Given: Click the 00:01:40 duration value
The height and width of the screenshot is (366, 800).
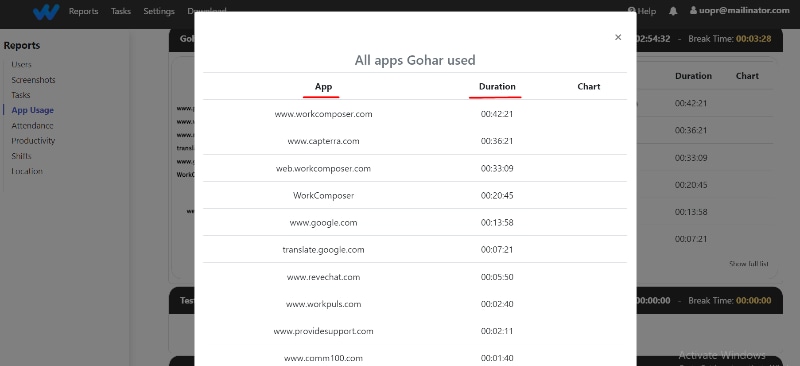Looking at the screenshot, I should click(x=496, y=358).
